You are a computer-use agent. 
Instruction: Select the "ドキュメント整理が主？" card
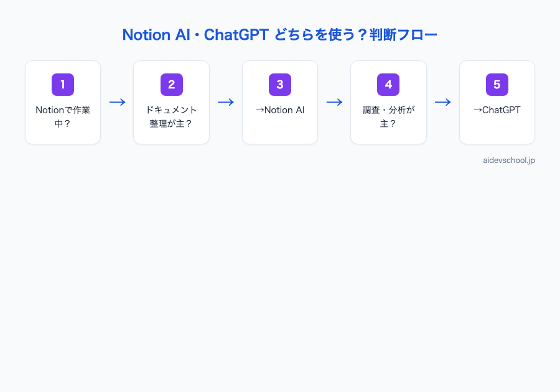click(x=171, y=102)
